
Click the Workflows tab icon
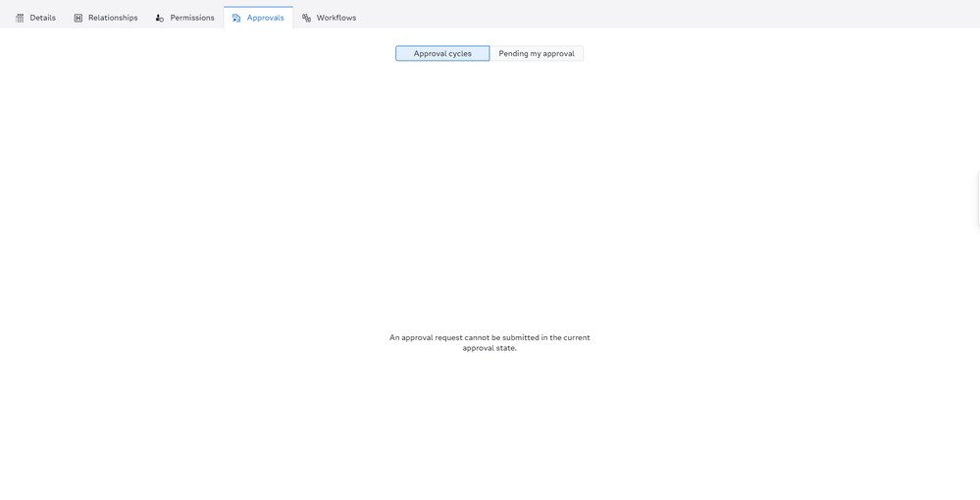coord(306,18)
